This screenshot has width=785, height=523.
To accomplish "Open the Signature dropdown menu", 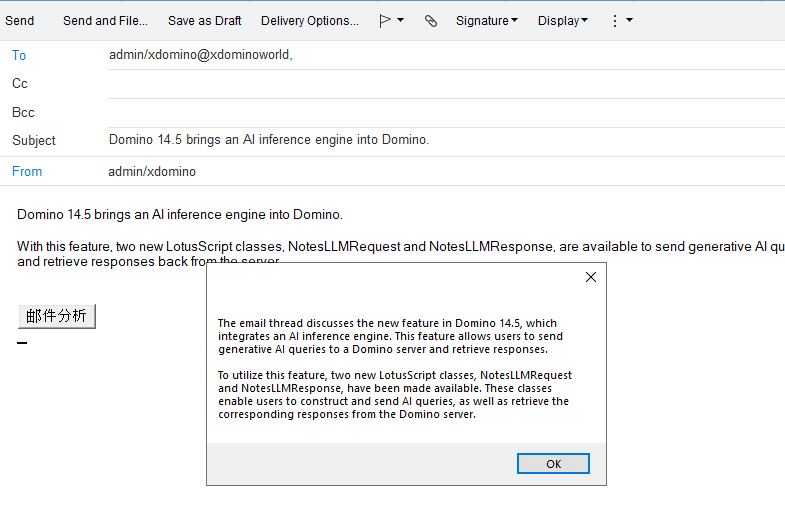I will coord(487,21).
